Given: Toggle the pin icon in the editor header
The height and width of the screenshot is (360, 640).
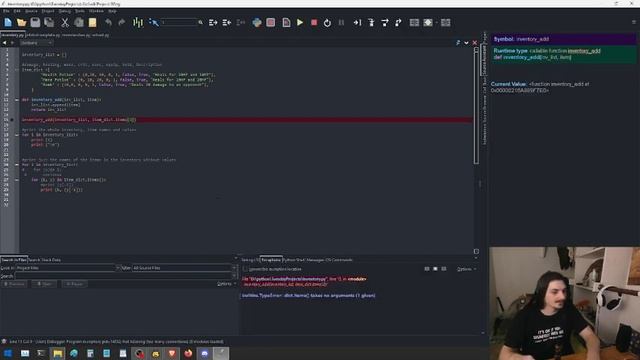Looking at the screenshot, I should (x=458, y=42).
